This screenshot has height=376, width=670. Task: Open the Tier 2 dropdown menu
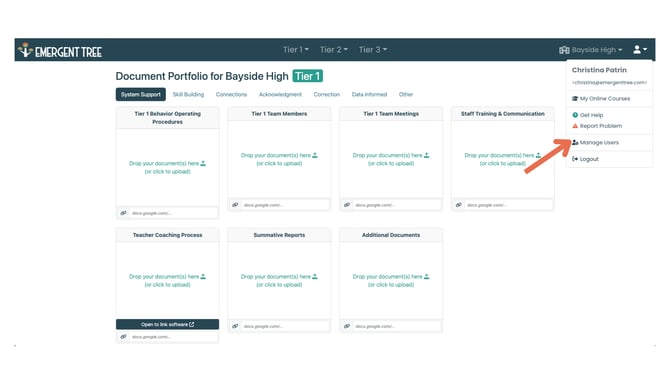click(x=334, y=50)
